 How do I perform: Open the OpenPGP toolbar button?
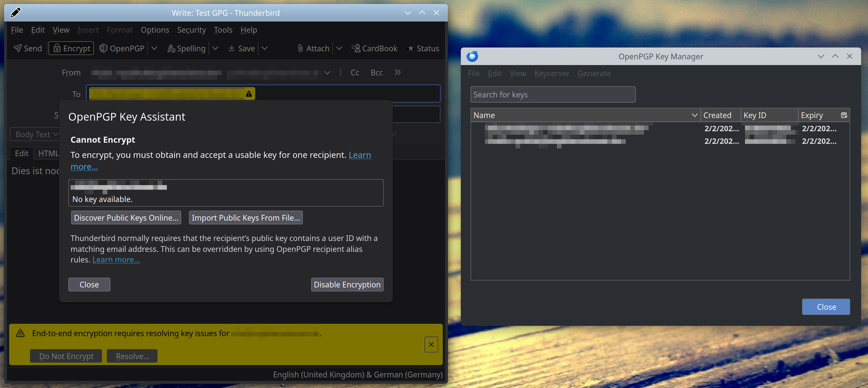(122, 48)
